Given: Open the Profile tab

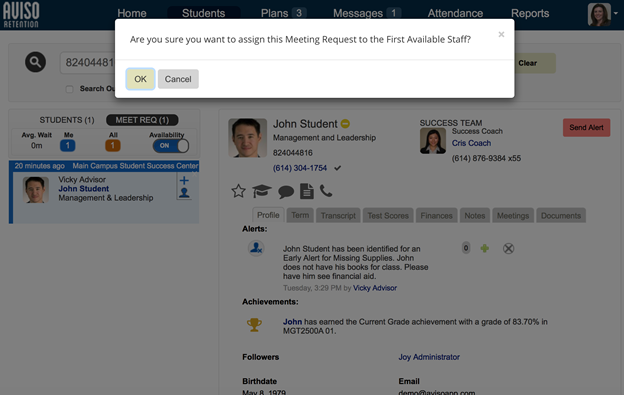Looking at the screenshot, I should point(268,215).
